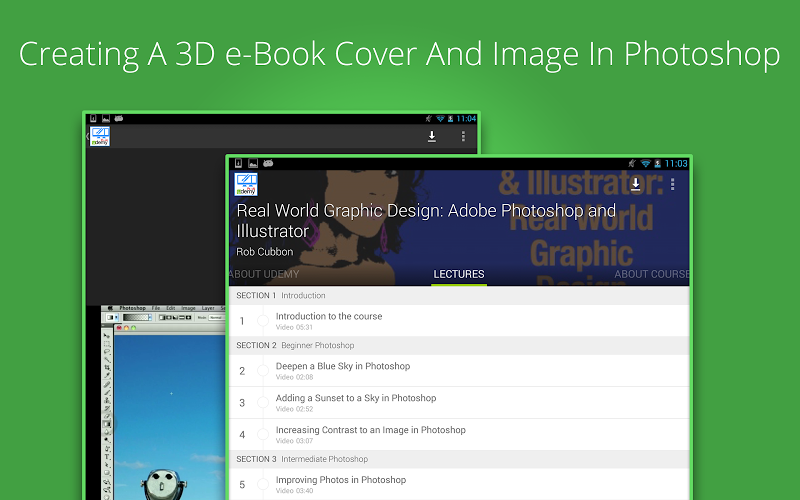Tap download icon in the video player bar
This screenshot has height=500, width=800.
432,137
